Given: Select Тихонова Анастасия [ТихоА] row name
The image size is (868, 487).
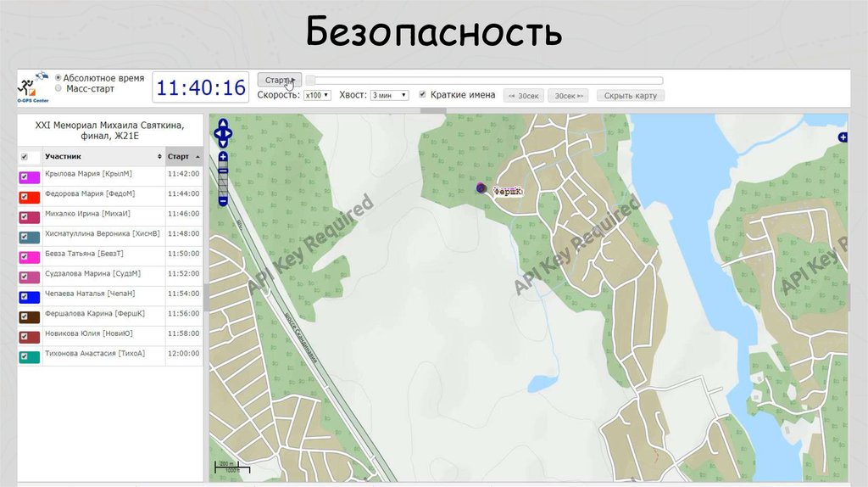Looking at the screenshot, I should [95, 354].
